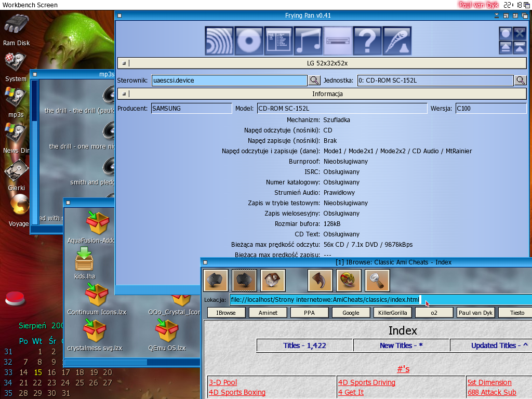The height and width of the screenshot is (399, 532).
Task: Collapse the Informacja group
Action: [124, 94]
